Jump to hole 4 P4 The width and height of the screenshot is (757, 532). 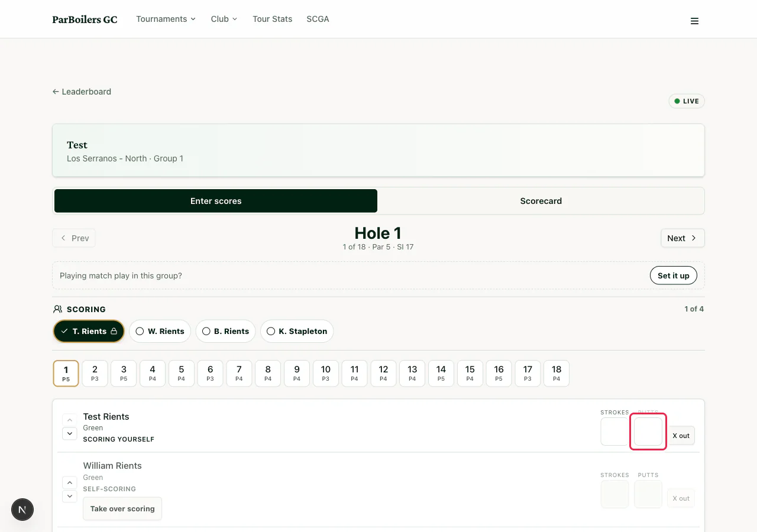(x=153, y=374)
